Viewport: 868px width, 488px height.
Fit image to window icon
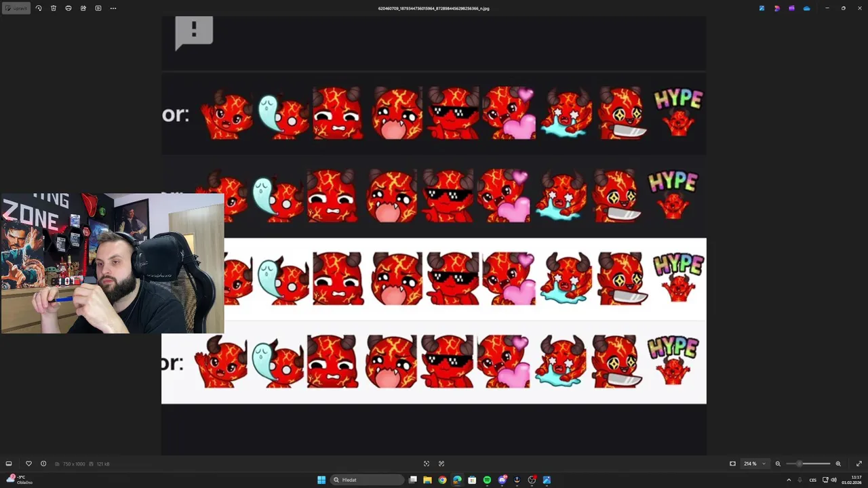(732, 464)
